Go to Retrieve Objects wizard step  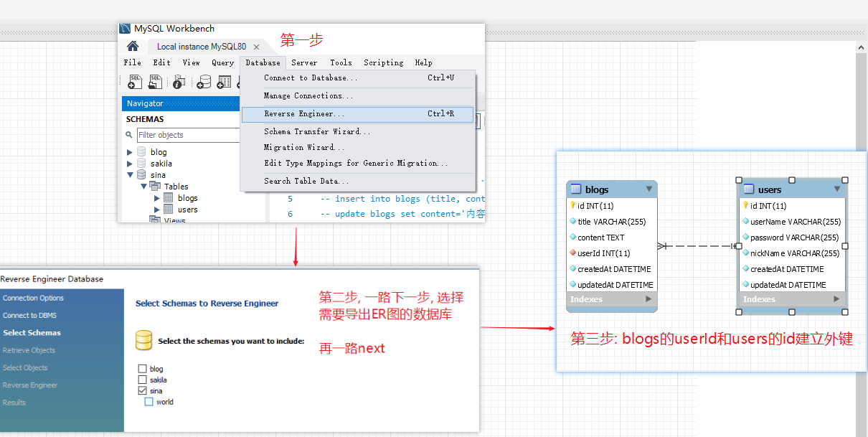coord(29,350)
